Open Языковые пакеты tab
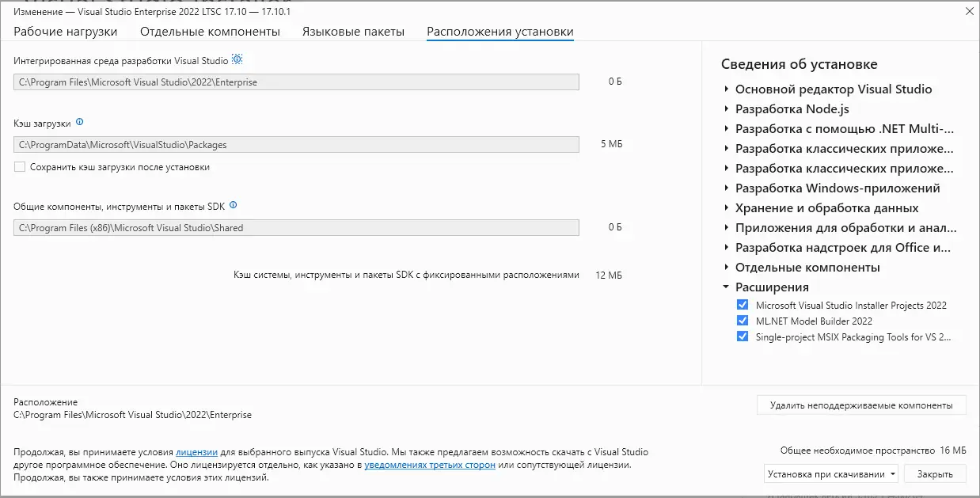 (x=353, y=32)
